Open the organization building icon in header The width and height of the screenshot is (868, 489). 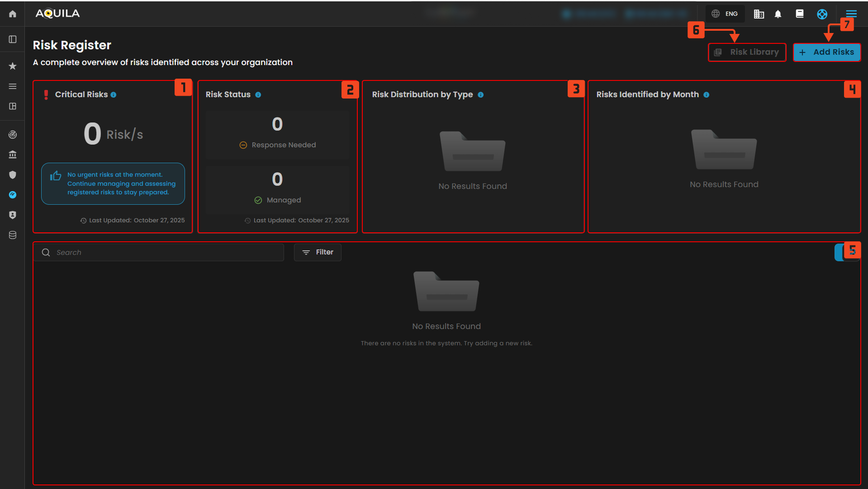(x=759, y=14)
